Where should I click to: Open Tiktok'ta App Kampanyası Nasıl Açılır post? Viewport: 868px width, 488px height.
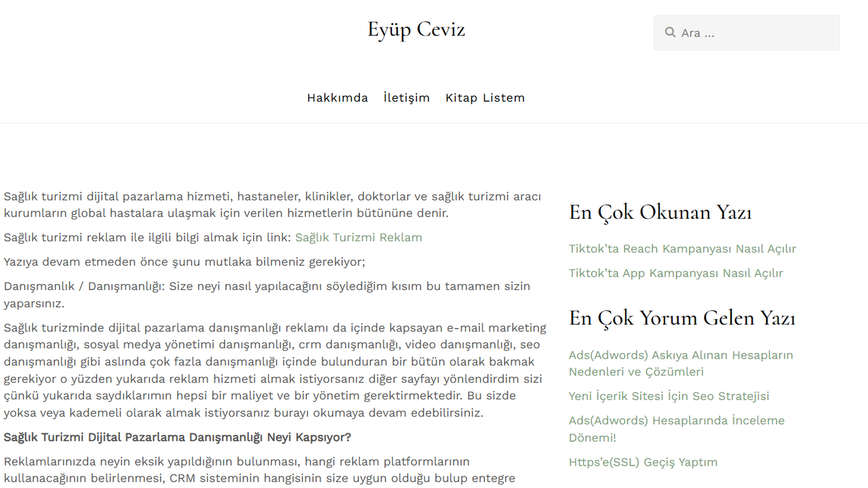click(x=675, y=273)
